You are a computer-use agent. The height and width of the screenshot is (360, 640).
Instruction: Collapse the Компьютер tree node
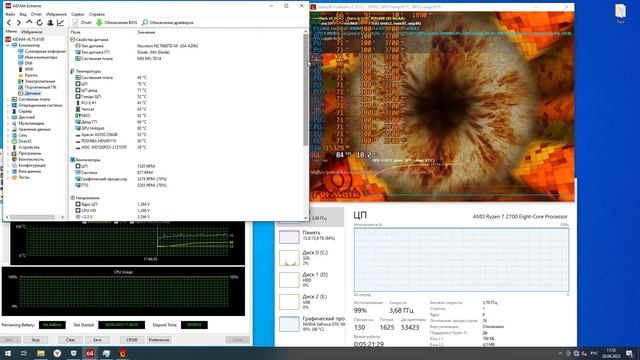click(8, 45)
